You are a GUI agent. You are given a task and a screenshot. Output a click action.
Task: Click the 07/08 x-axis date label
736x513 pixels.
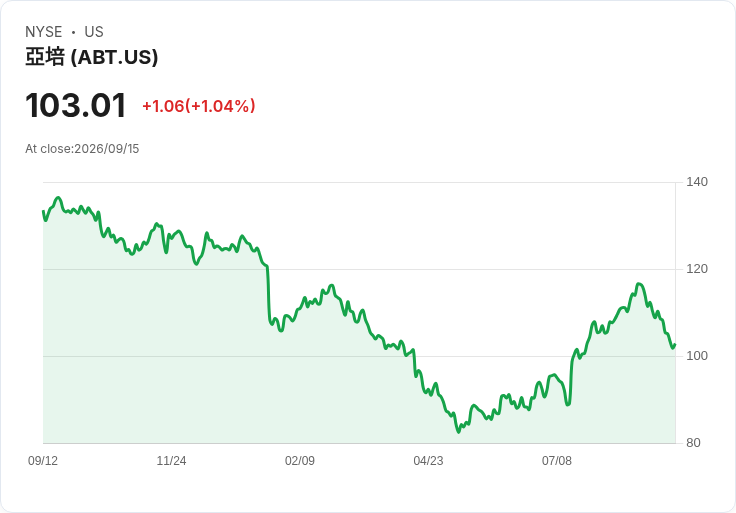[557, 461]
